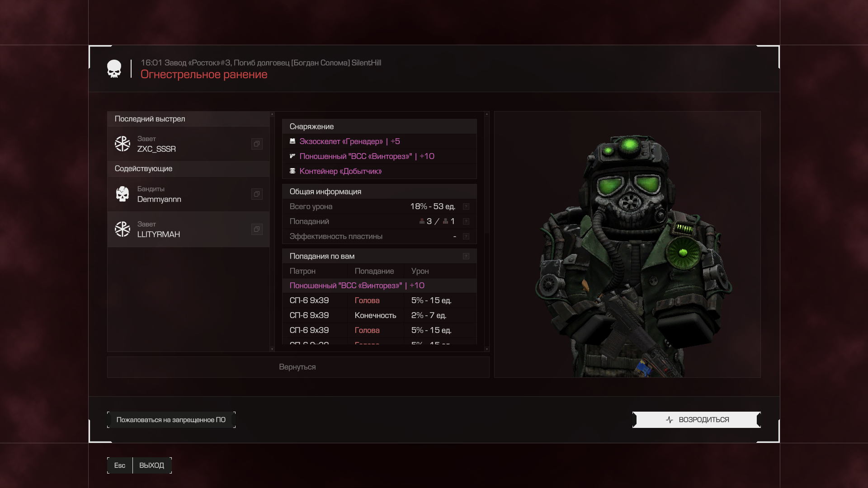868x488 pixels.
Task: Click container icon next to Контейнер «Добытчик»
Action: (292, 171)
